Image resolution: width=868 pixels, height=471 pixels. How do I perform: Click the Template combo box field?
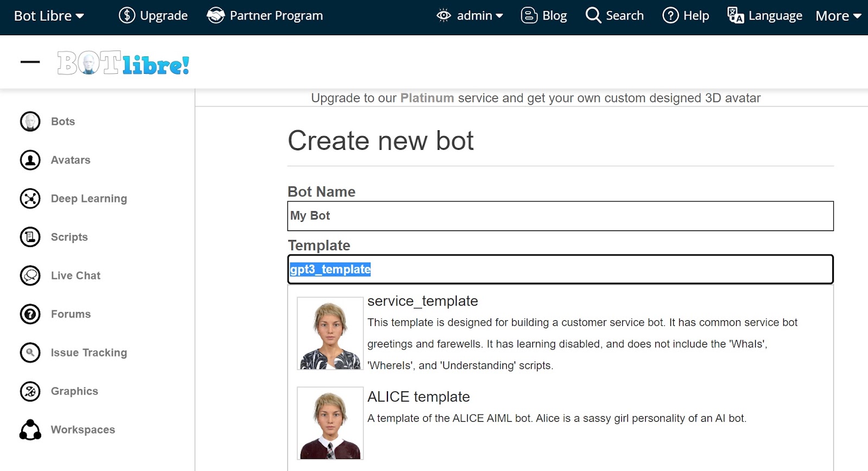tap(560, 269)
